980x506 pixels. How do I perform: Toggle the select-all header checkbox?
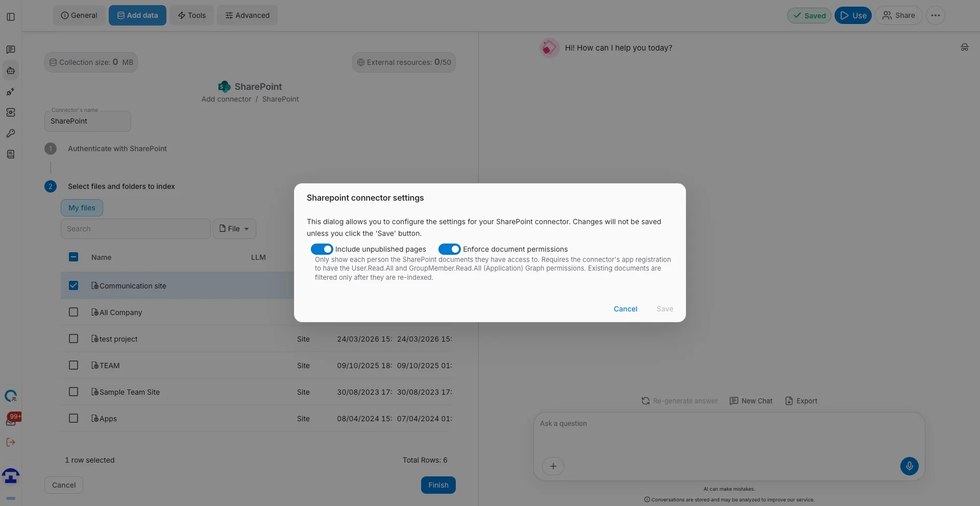click(x=73, y=257)
